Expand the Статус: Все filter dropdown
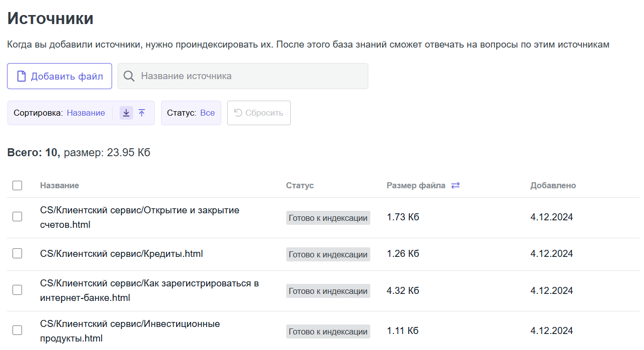The width and height of the screenshot is (644, 350). [191, 113]
